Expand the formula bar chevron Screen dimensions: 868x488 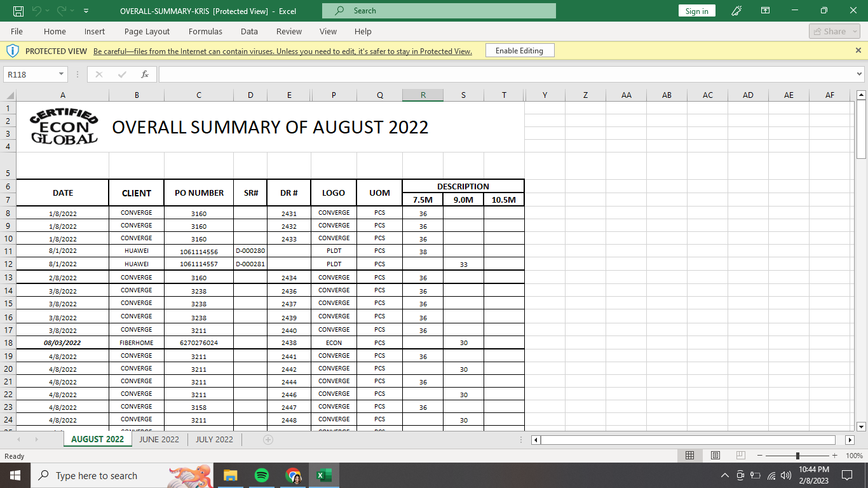coord(860,74)
